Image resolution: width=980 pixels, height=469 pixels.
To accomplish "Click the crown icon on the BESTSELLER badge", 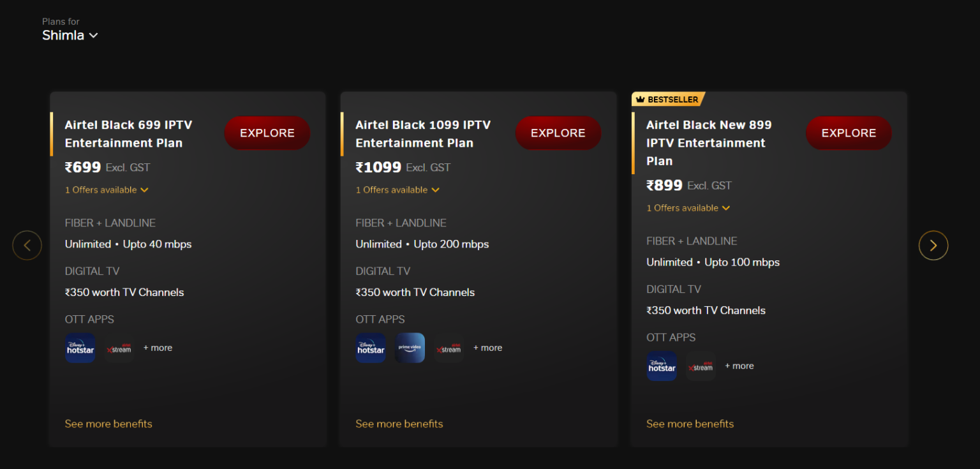I will tap(640, 99).
